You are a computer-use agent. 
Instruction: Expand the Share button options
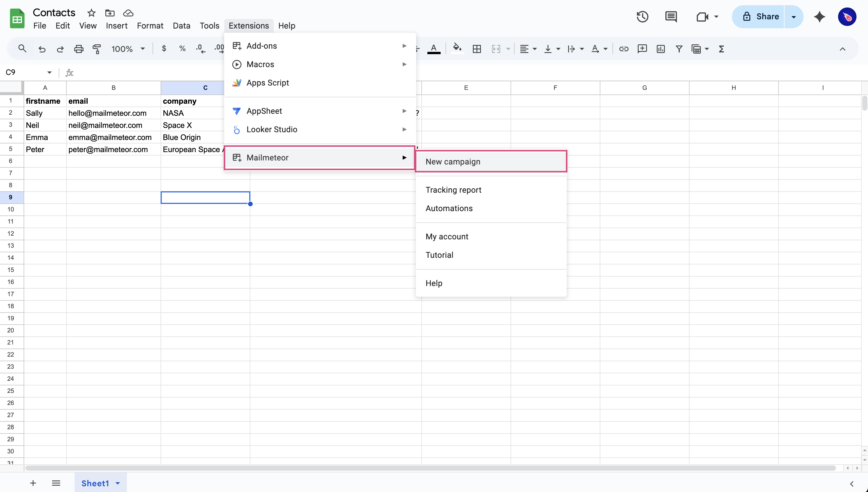(x=794, y=16)
